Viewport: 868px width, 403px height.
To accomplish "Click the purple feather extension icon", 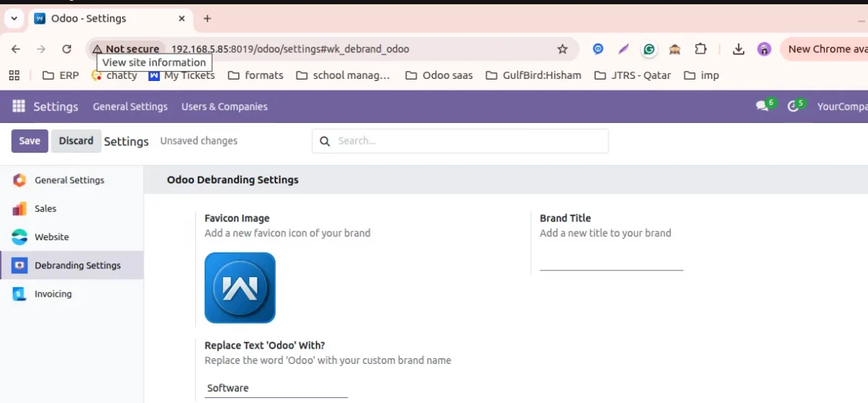I will tap(624, 49).
